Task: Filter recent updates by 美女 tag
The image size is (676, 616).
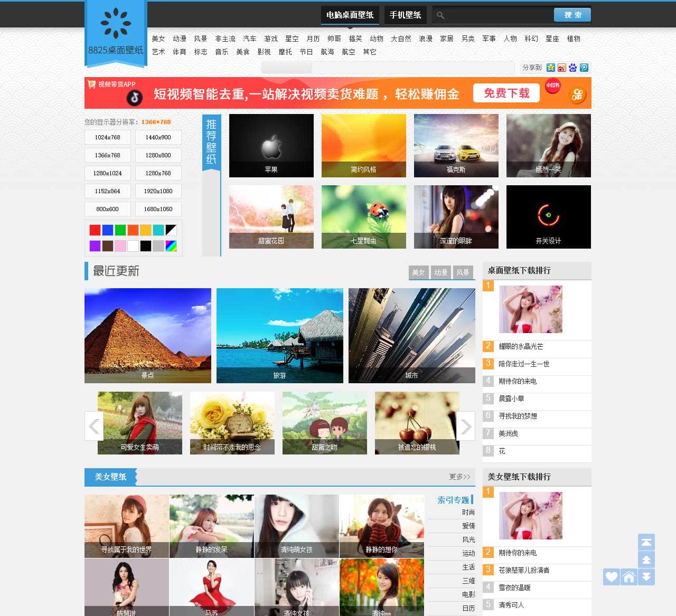Action: tap(419, 272)
